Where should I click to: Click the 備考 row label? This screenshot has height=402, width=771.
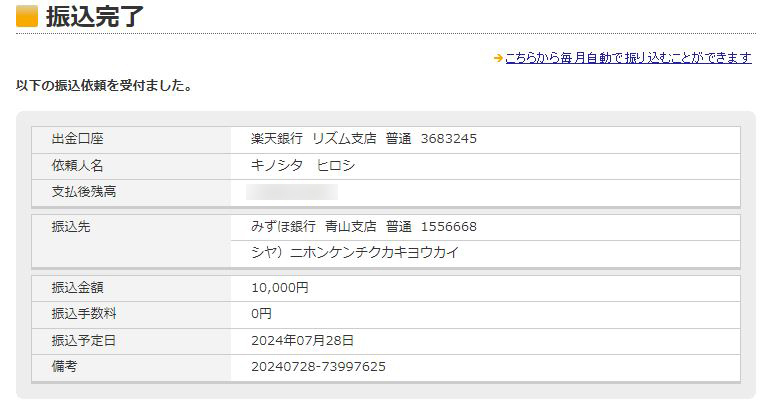(x=64, y=367)
